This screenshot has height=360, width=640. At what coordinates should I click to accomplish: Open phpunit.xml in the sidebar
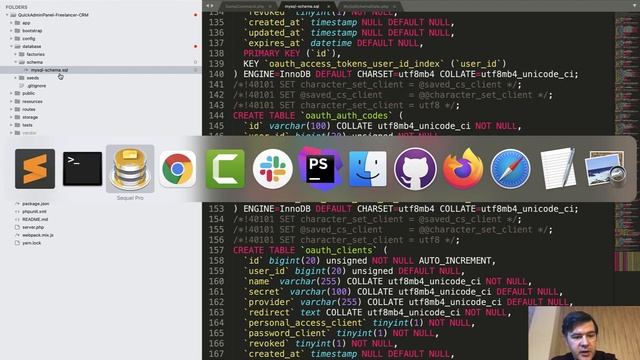coord(34,211)
